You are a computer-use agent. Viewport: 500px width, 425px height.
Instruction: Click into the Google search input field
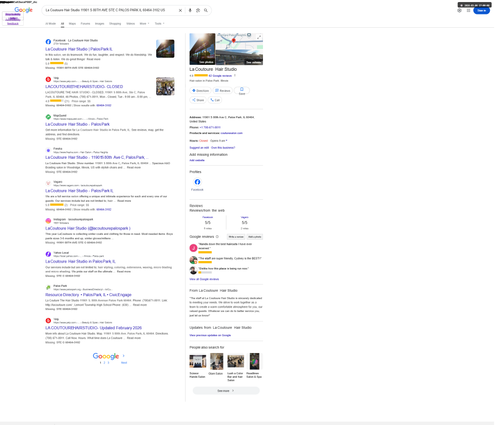pyautogui.click(x=110, y=10)
